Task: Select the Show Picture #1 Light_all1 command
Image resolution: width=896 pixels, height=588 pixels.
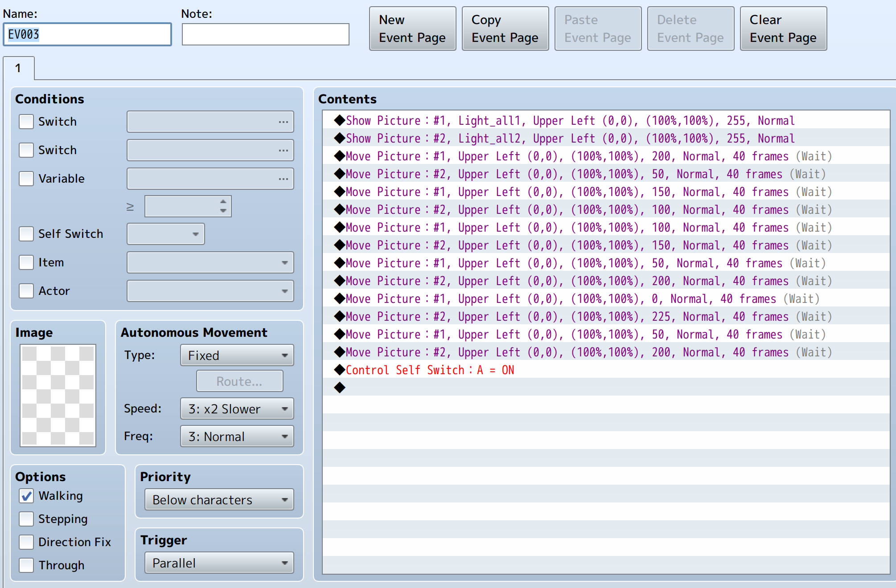Action: [x=606, y=120]
